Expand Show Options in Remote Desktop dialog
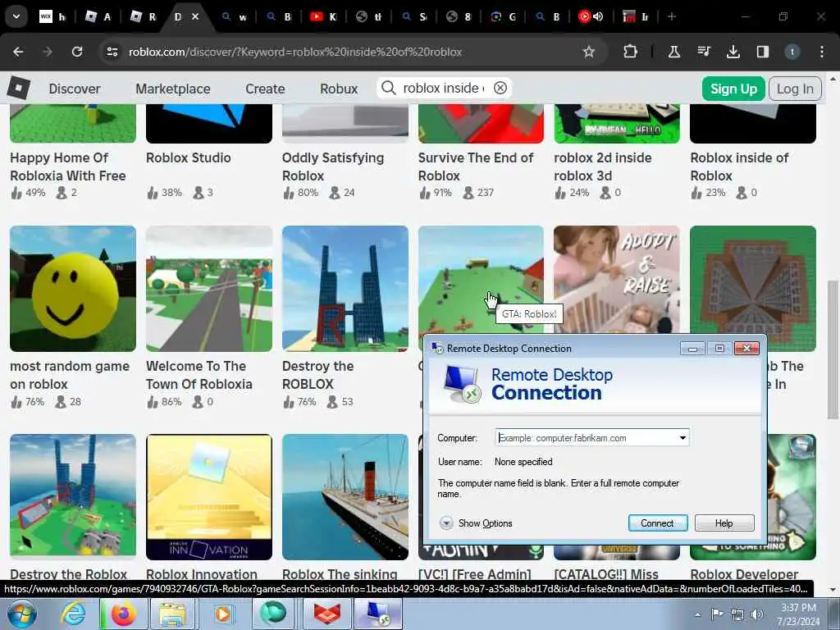This screenshot has width=840, height=630. pyautogui.click(x=476, y=523)
